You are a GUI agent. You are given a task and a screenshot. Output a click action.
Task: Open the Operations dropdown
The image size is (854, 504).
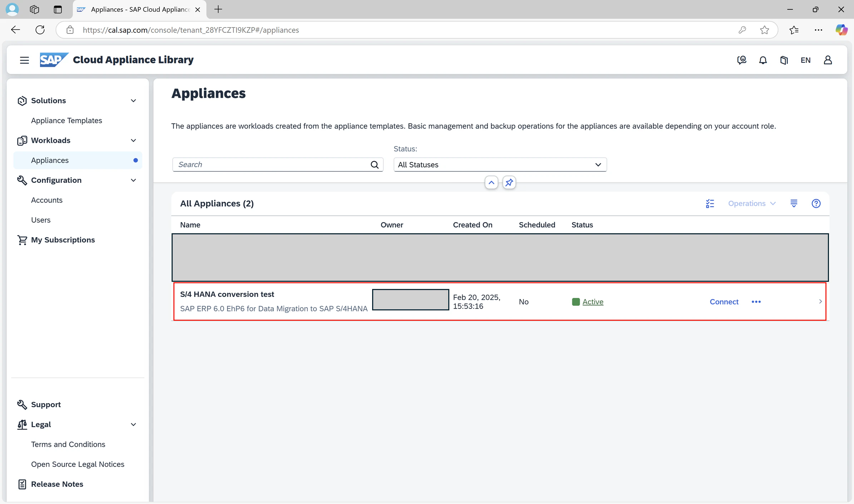click(752, 204)
